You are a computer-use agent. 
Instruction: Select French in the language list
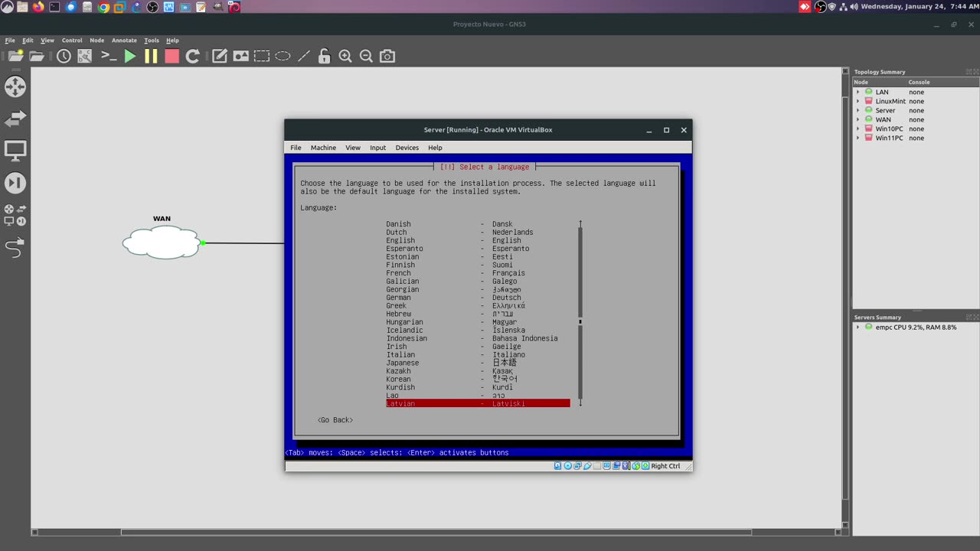[x=478, y=273]
